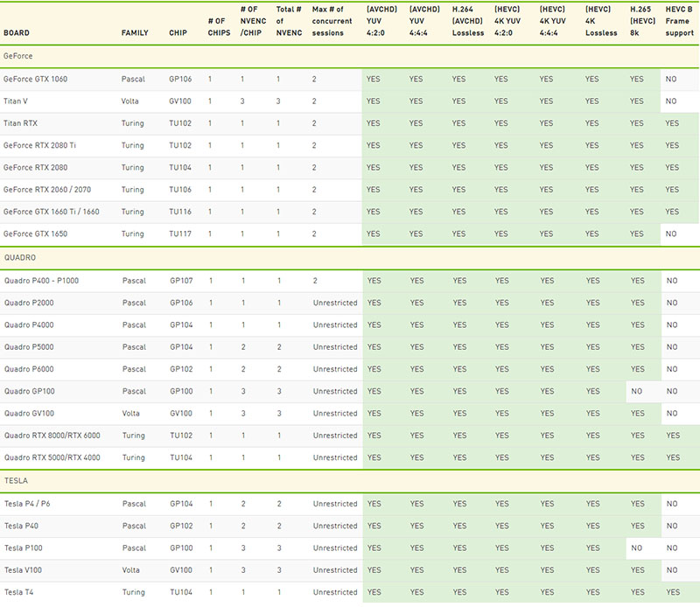Click the 'Tesla P4 / P6' board name

click(x=27, y=504)
